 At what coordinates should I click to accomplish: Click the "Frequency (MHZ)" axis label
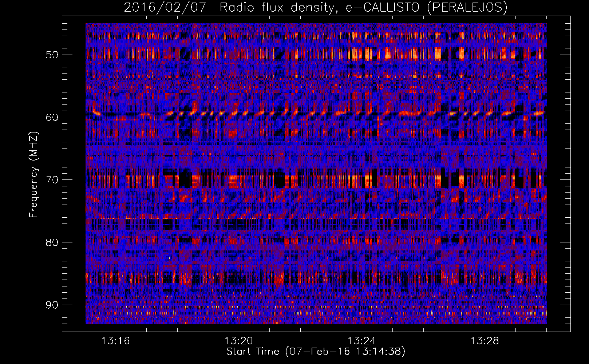(33, 175)
